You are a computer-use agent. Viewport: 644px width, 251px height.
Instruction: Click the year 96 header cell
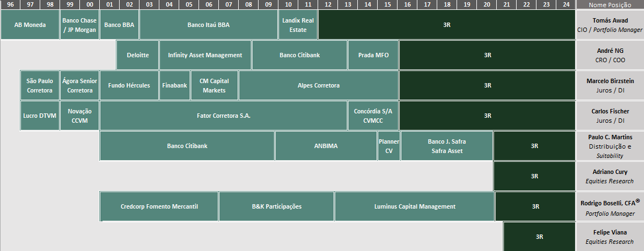pyautogui.click(x=10, y=5)
